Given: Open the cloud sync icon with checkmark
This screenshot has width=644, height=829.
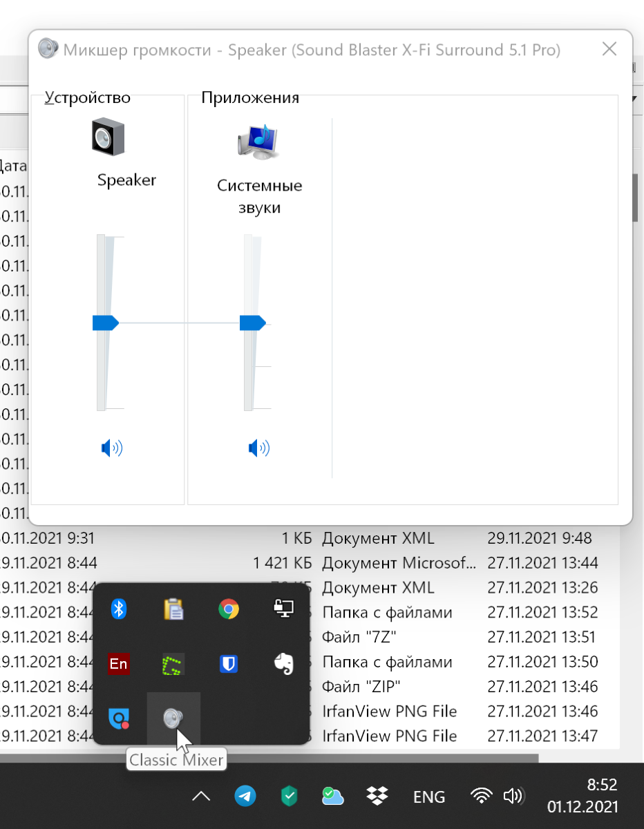Looking at the screenshot, I should [x=332, y=797].
